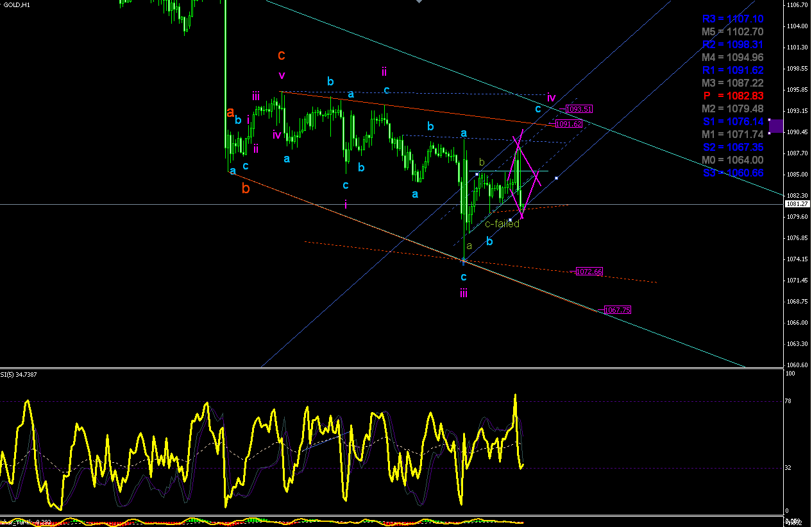Select the orange a wave label
Viewport: 812px width, 527px height.
[230, 112]
